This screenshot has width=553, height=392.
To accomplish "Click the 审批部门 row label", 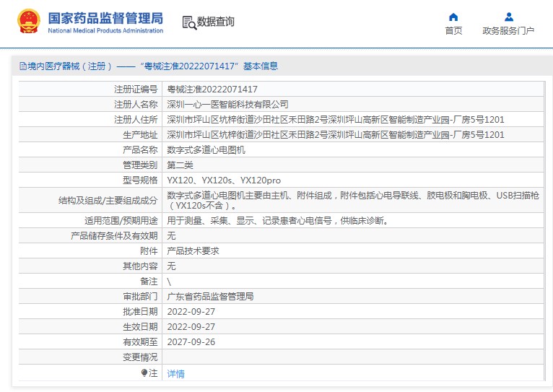I will click(140, 297).
